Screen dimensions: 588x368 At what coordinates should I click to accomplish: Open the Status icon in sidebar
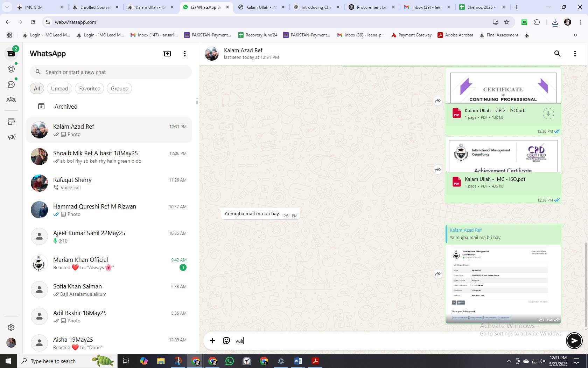[x=11, y=69]
